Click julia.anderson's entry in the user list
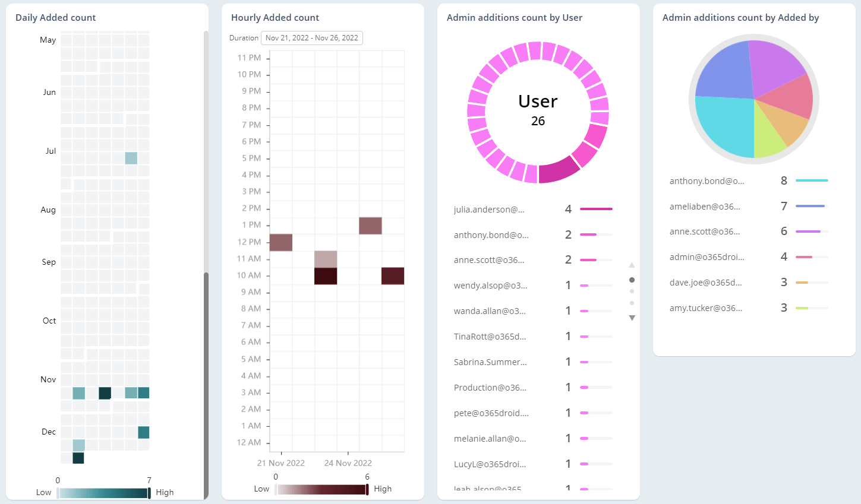This screenshot has width=861, height=504. [x=490, y=209]
